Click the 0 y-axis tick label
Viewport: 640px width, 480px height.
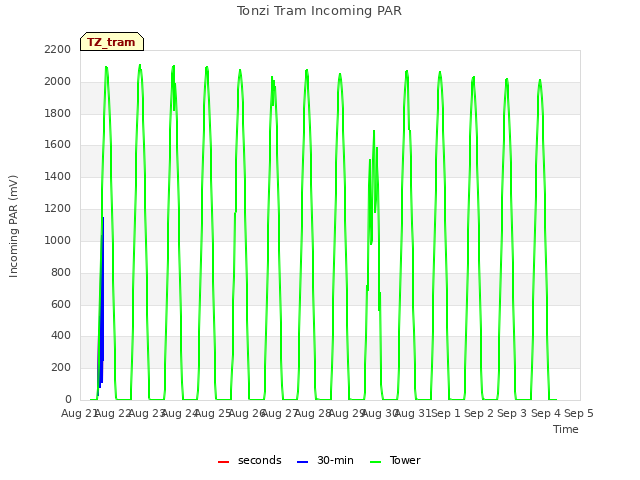click(68, 399)
